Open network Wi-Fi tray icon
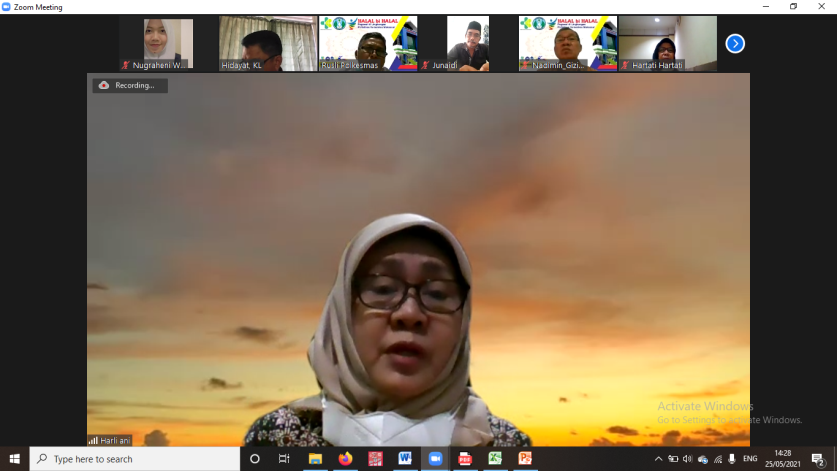 718,459
